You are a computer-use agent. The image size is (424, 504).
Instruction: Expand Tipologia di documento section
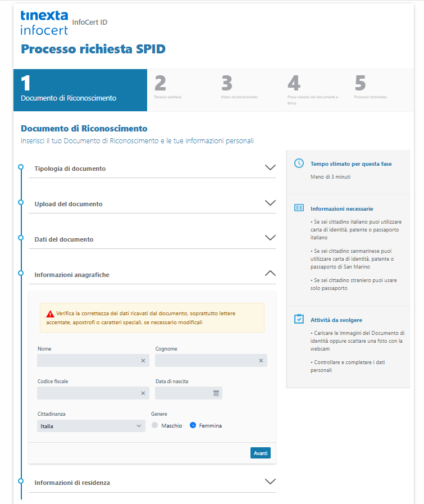(x=270, y=167)
